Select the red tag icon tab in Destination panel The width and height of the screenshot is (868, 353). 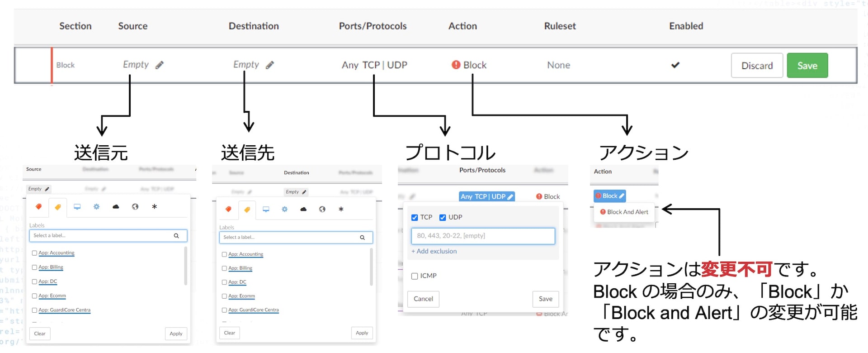[228, 209]
